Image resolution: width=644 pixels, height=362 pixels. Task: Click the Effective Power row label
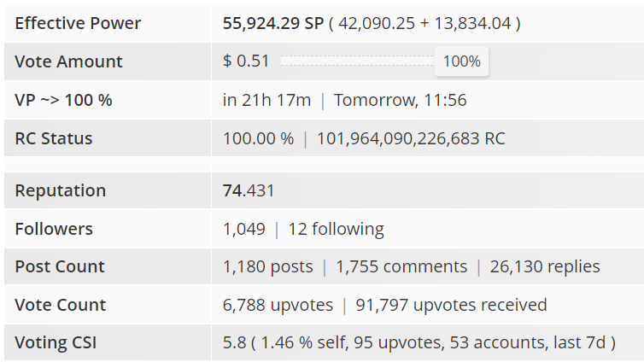78,23
